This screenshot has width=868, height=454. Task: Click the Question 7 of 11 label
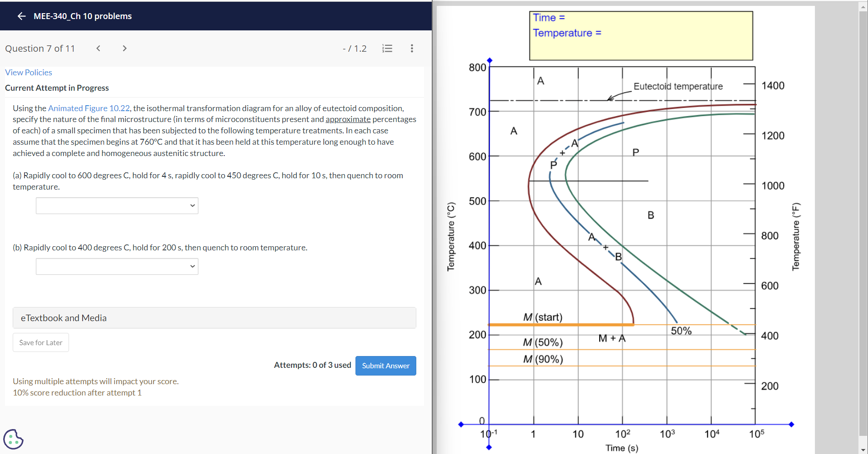click(x=40, y=48)
